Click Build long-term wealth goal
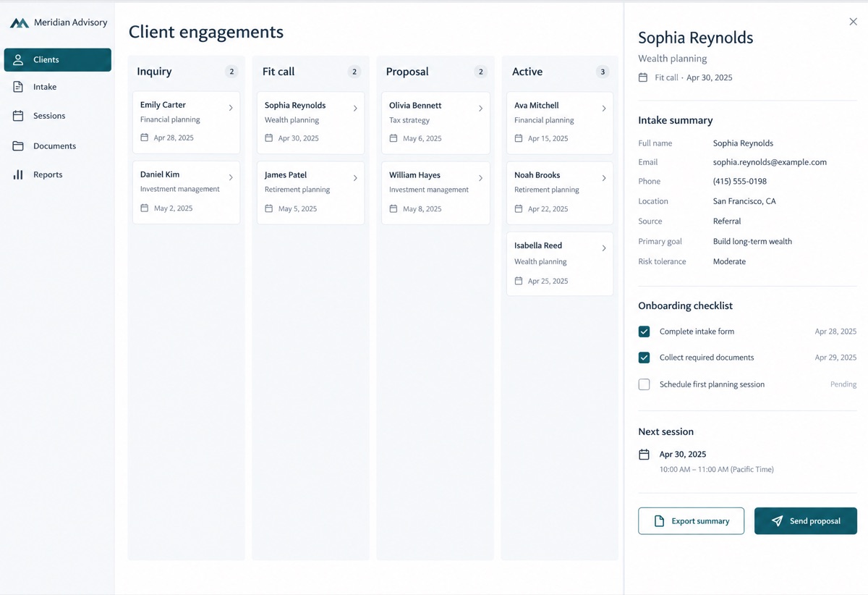This screenshot has height=595, width=868. pos(752,242)
